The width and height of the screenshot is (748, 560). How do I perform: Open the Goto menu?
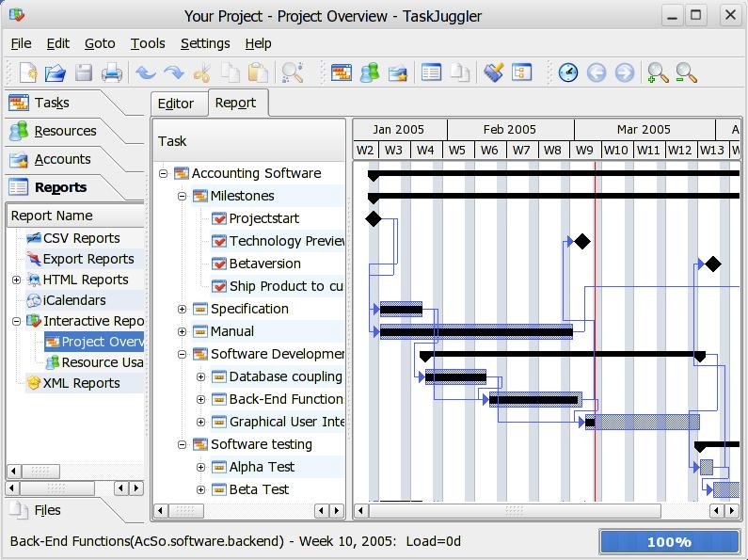[x=100, y=43]
